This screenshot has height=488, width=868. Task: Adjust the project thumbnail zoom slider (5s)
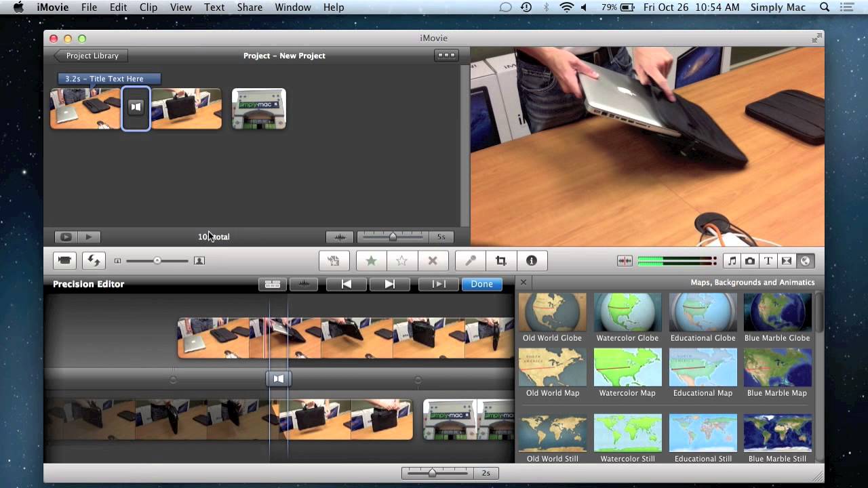[392, 237]
